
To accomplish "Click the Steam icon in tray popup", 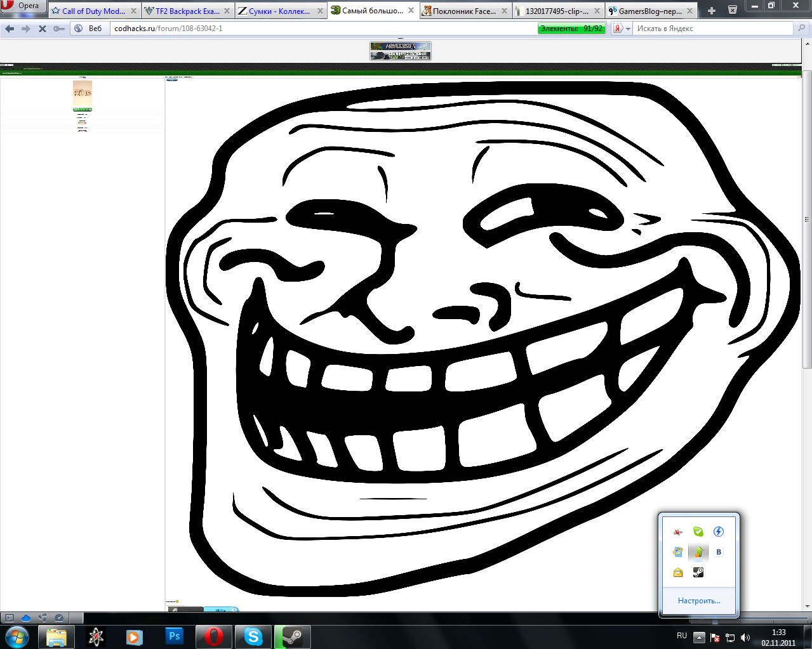I will pos(698,572).
